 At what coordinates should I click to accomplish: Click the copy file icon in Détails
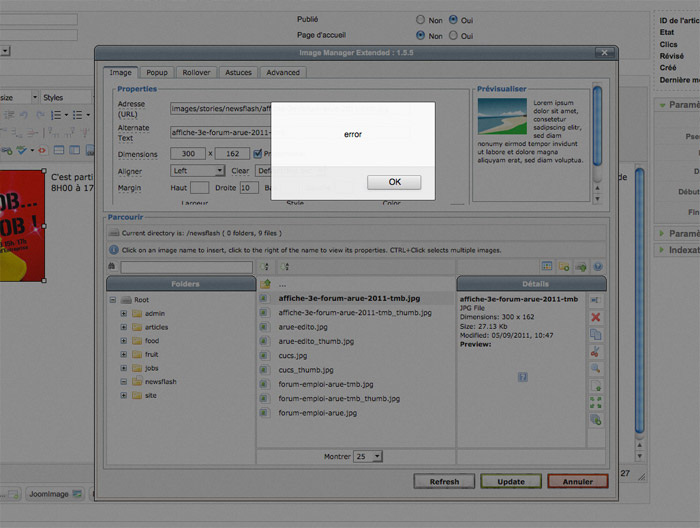pyautogui.click(x=596, y=334)
